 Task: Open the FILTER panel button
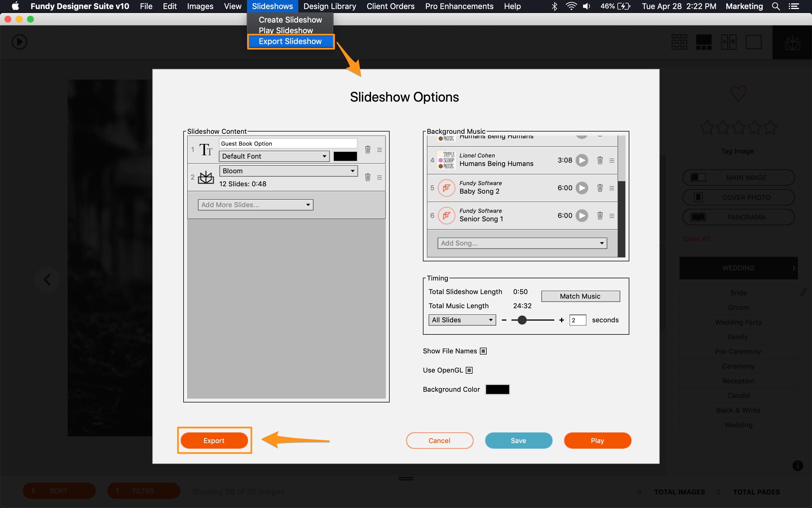tap(144, 491)
